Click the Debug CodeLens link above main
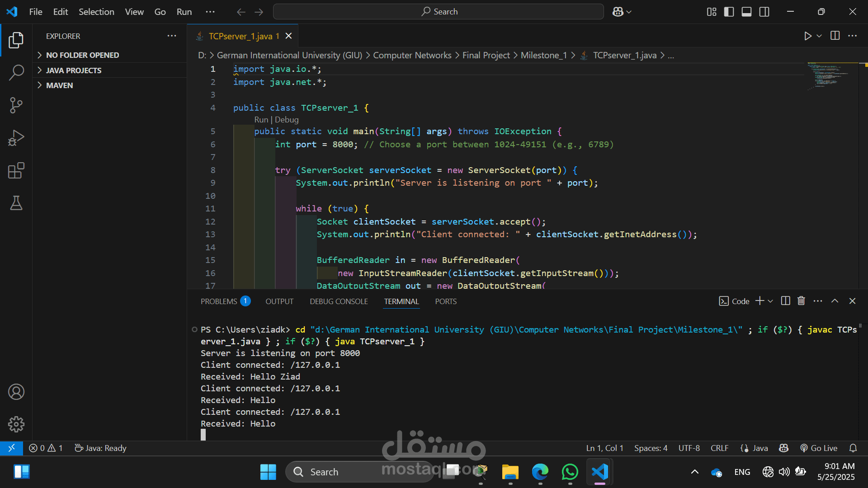Screen dimensions: 868x488 287,120
